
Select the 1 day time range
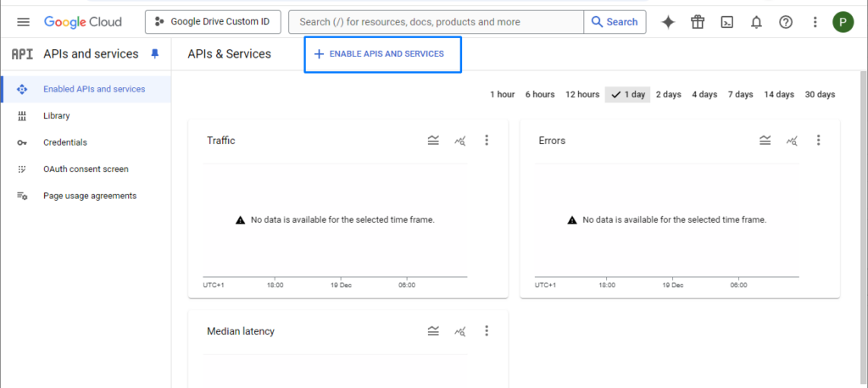point(627,95)
